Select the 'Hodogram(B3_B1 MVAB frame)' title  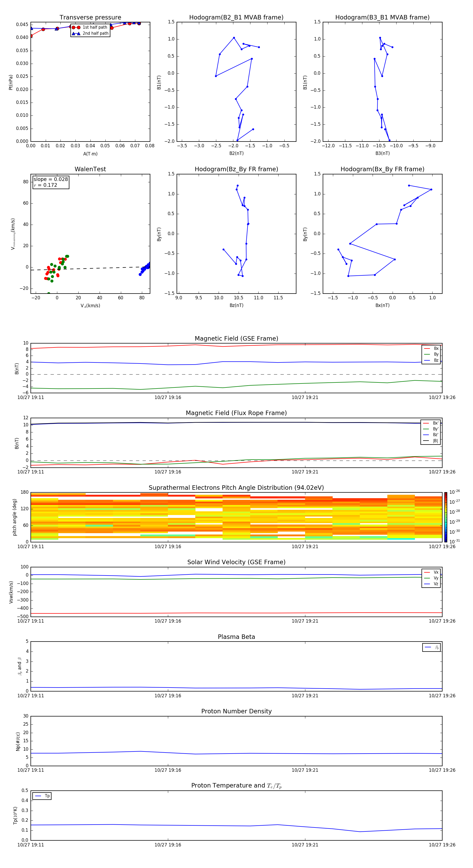coord(382,18)
